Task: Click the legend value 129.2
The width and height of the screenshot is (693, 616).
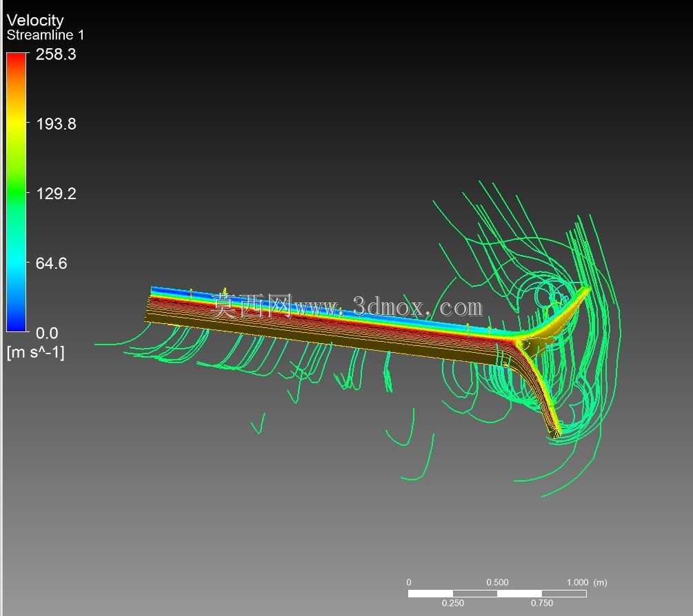Action: click(x=56, y=194)
